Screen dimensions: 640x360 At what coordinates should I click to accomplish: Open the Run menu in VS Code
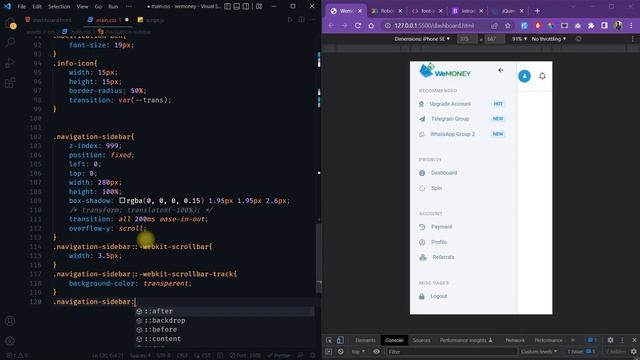[x=113, y=7]
